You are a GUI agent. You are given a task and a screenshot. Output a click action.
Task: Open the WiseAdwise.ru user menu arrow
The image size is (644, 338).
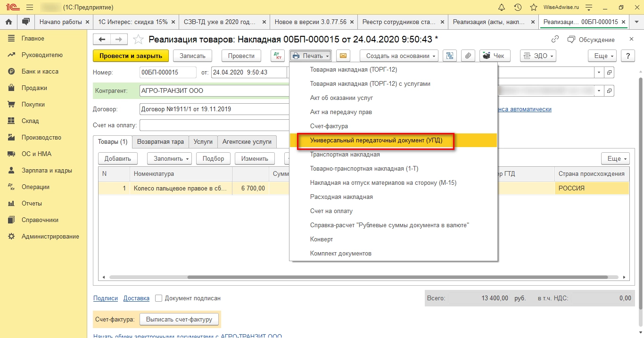(588, 8)
